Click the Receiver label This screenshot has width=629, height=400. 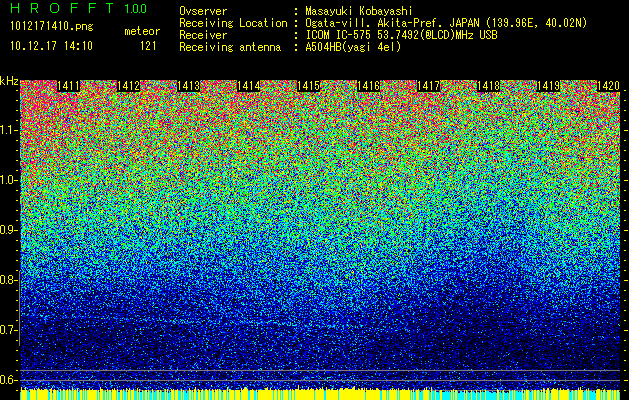(x=203, y=35)
